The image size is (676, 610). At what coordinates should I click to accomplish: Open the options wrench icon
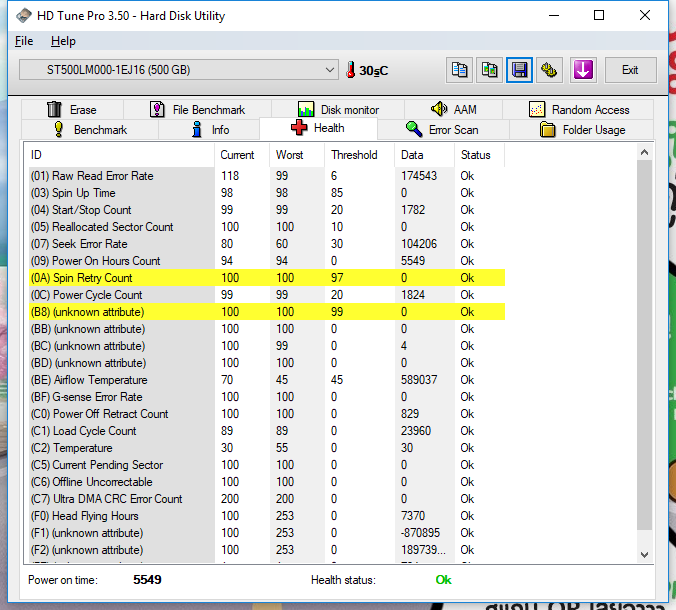point(549,70)
